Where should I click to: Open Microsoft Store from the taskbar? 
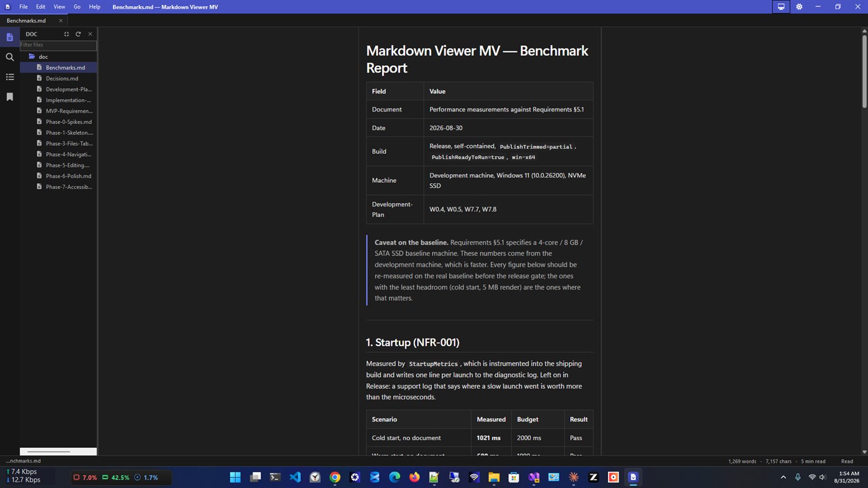pos(514,477)
